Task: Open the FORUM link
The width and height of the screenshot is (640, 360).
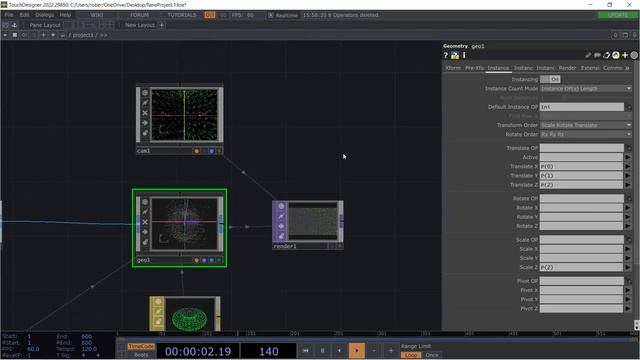Action: point(139,15)
